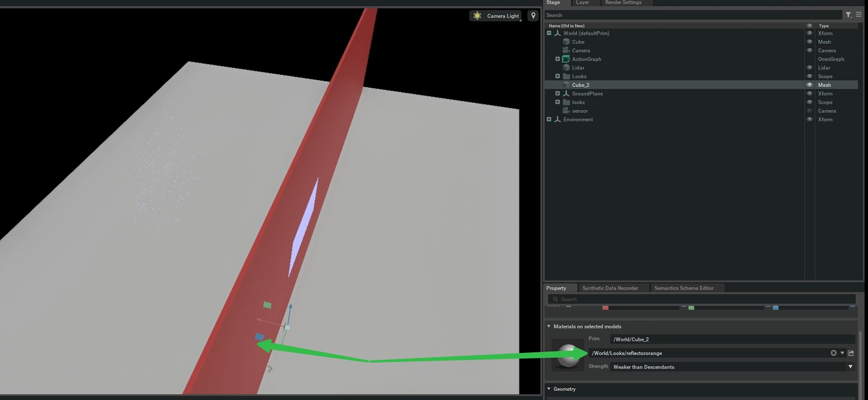The image size is (868, 400).
Task: Expand the Looks scope in the Stage tree
Action: coord(557,76)
